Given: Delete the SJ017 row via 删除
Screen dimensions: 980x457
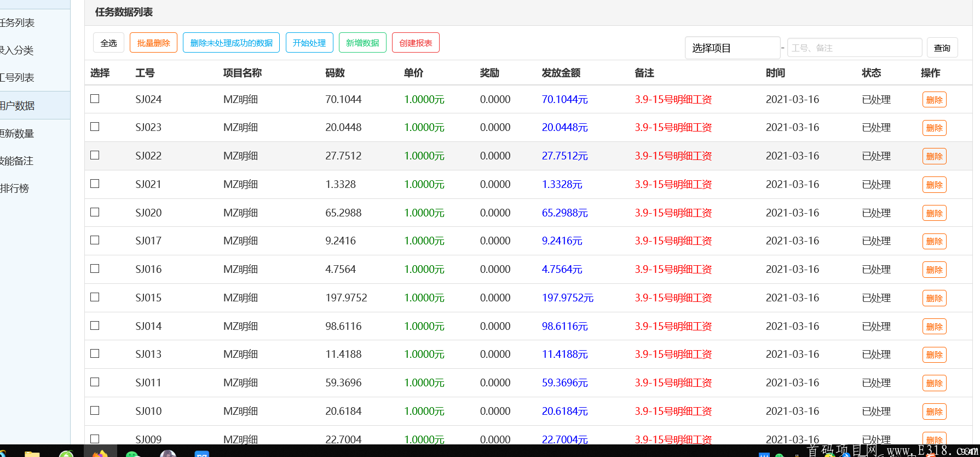Looking at the screenshot, I should click(934, 241).
